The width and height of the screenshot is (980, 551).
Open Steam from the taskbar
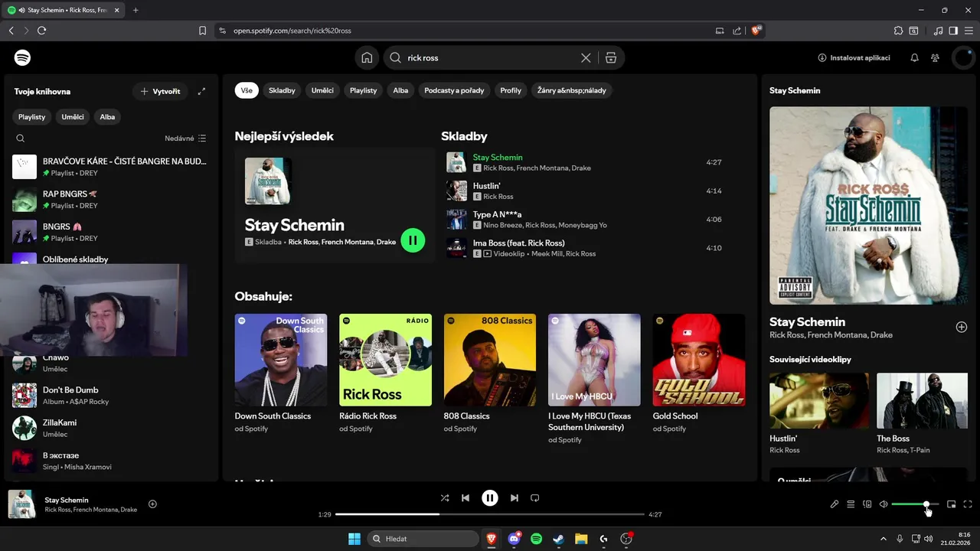pos(559,539)
